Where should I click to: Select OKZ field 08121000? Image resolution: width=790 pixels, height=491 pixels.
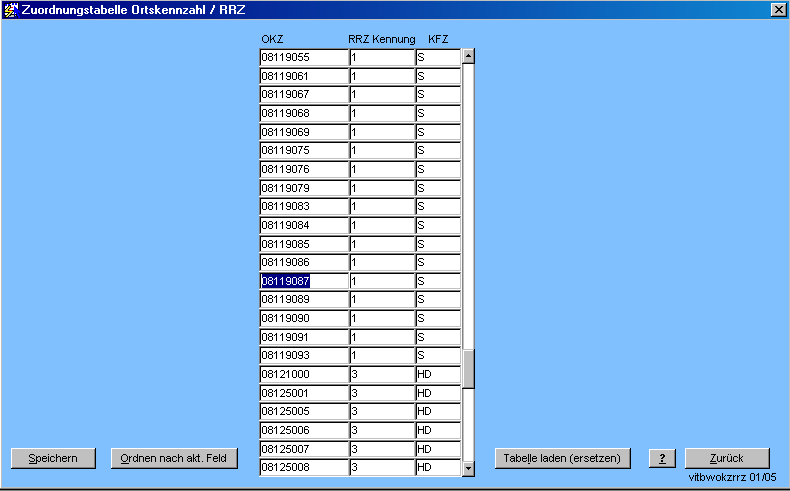click(303, 374)
